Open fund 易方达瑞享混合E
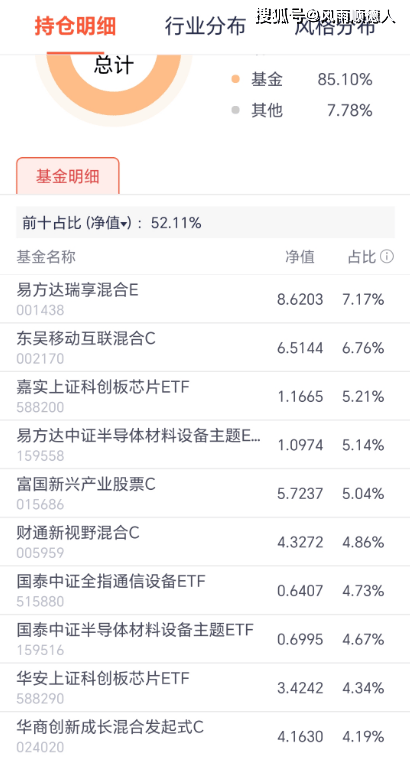The height and width of the screenshot is (763, 410). coord(205,299)
